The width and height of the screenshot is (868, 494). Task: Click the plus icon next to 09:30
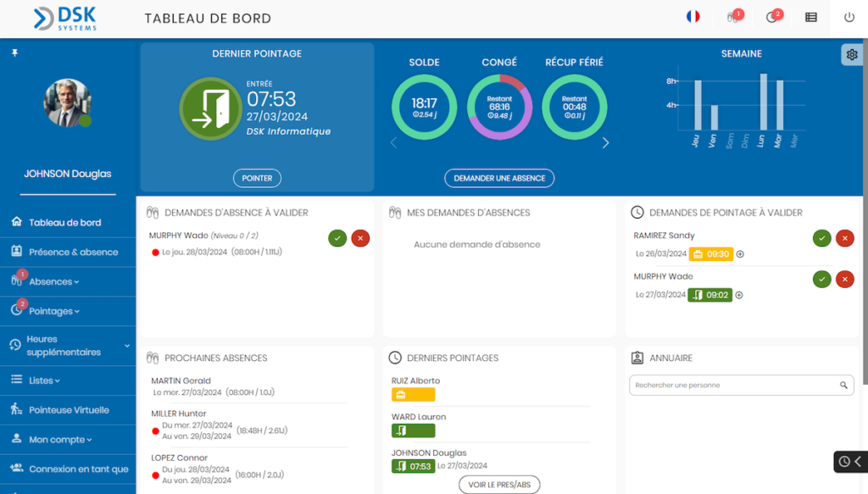pyautogui.click(x=740, y=254)
